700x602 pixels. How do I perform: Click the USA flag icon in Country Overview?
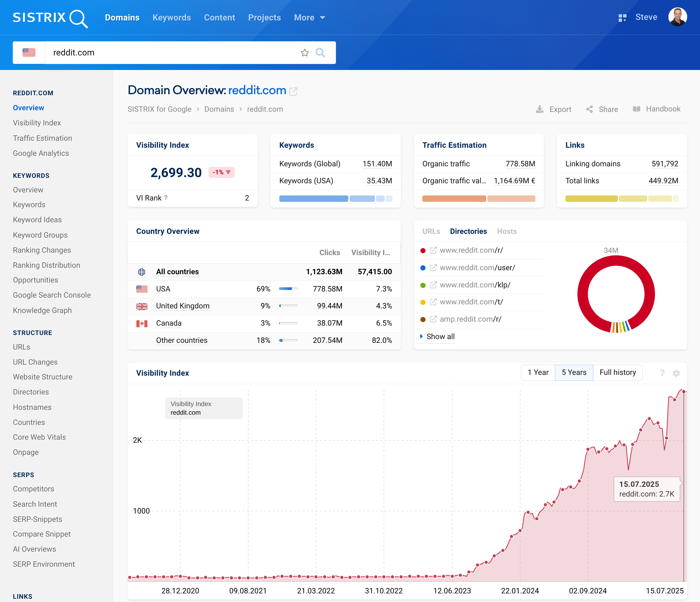coord(142,289)
